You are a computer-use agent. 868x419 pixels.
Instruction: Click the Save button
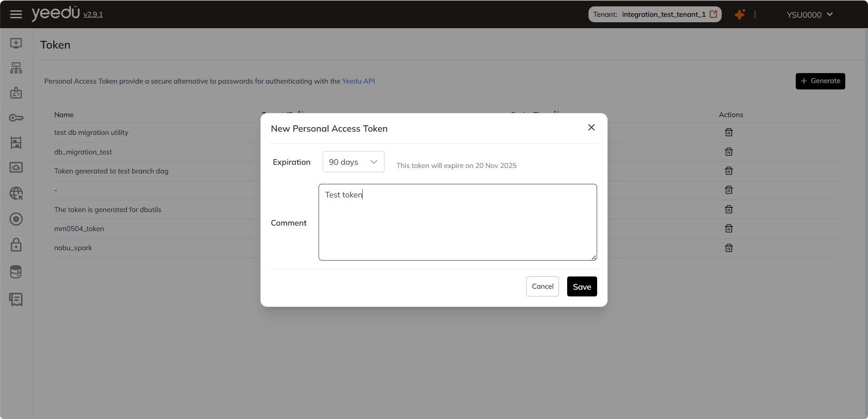tap(582, 286)
